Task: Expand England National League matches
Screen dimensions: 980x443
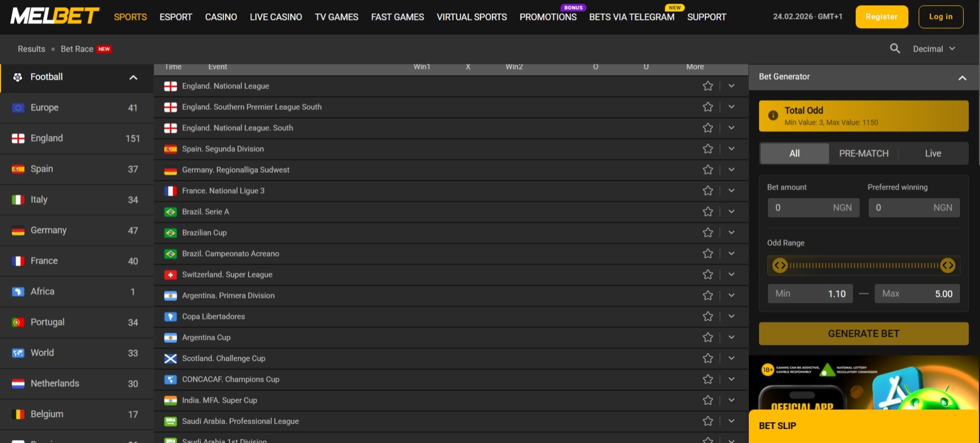Action: [731, 86]
